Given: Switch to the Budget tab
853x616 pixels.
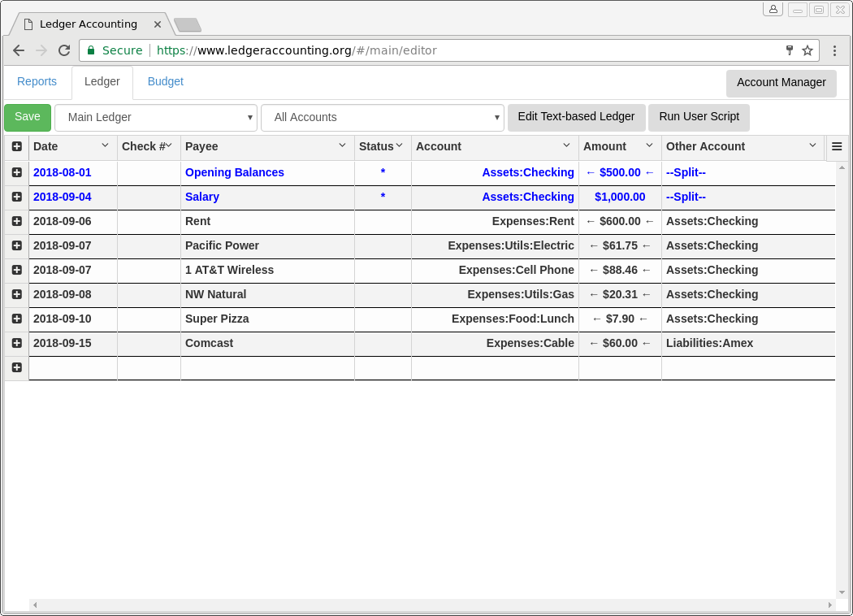Looking at the screenshot, I should 166,82.
